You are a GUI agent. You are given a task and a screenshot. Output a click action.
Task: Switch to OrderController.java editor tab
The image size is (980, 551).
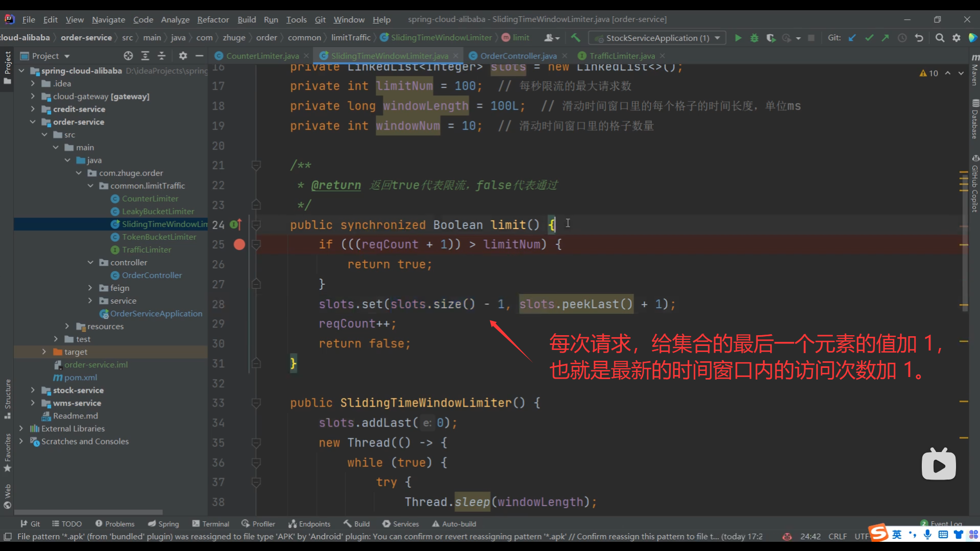click(518, 56)
